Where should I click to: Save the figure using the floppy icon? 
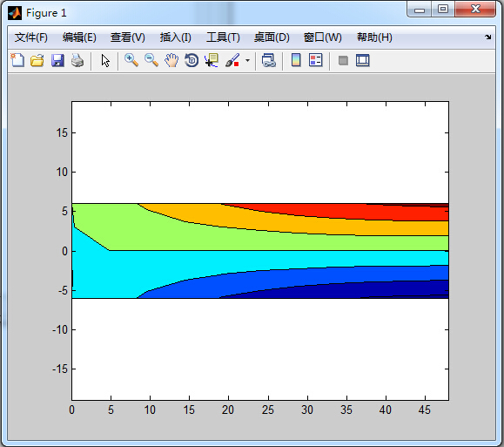57,60
